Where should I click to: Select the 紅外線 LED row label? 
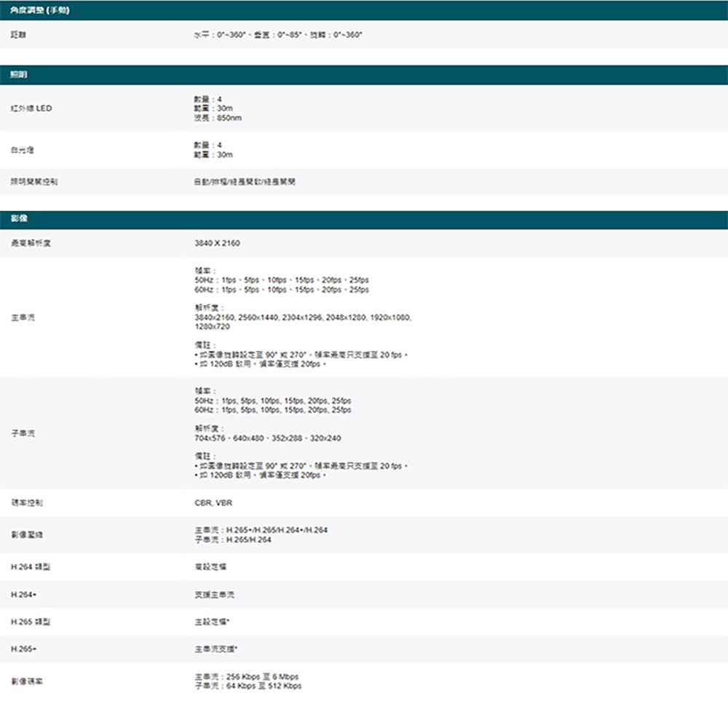tap(31, 108)
